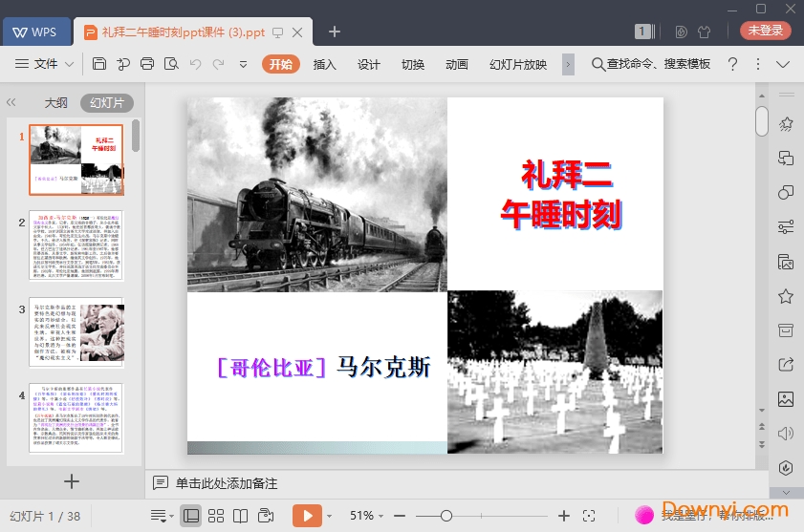
Task: Click the Undo arrow
Action: 195,64
